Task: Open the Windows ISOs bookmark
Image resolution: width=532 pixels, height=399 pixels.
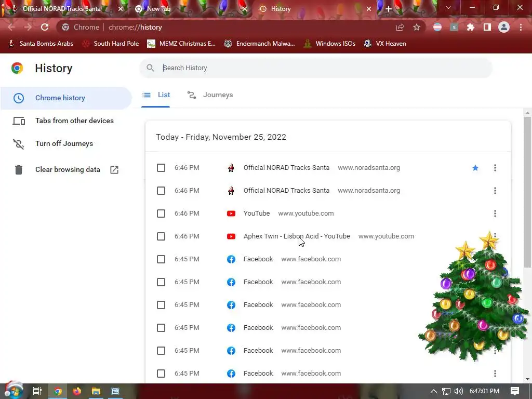Action: pos(329,44)
